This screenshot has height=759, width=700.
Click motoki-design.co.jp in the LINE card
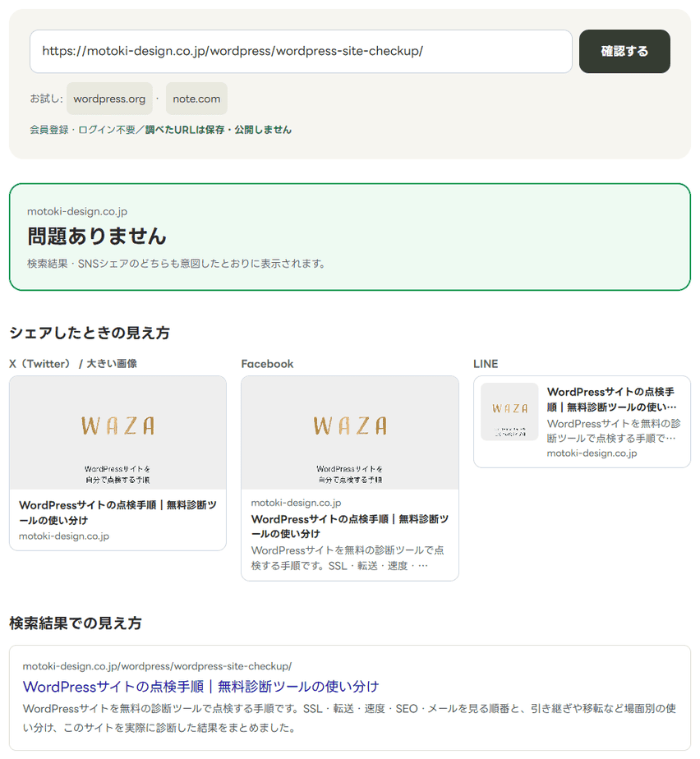pyautogui.click(x=592, y=453)
